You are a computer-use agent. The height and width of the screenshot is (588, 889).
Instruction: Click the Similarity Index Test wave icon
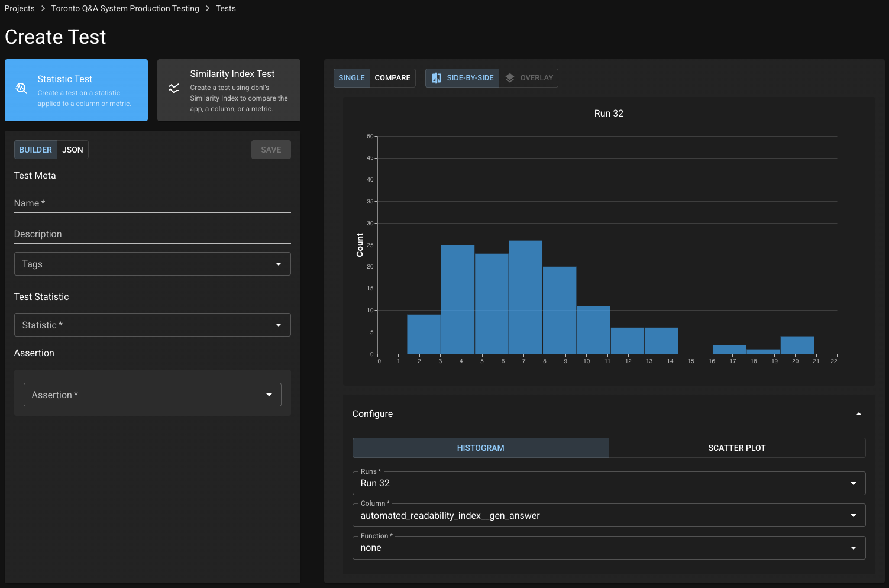click(174, 89)
